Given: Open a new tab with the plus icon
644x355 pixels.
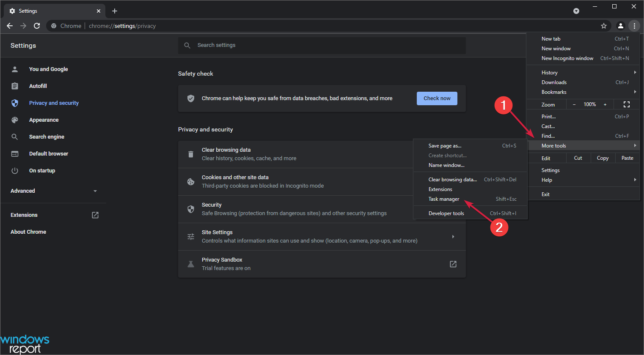Looking at the screenshot, I should coord(115,11).
